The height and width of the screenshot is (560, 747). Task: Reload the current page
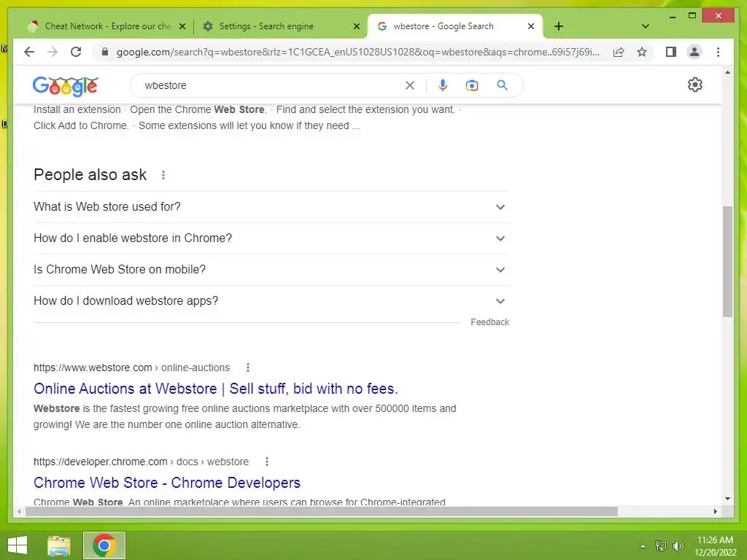coord(76,52)
